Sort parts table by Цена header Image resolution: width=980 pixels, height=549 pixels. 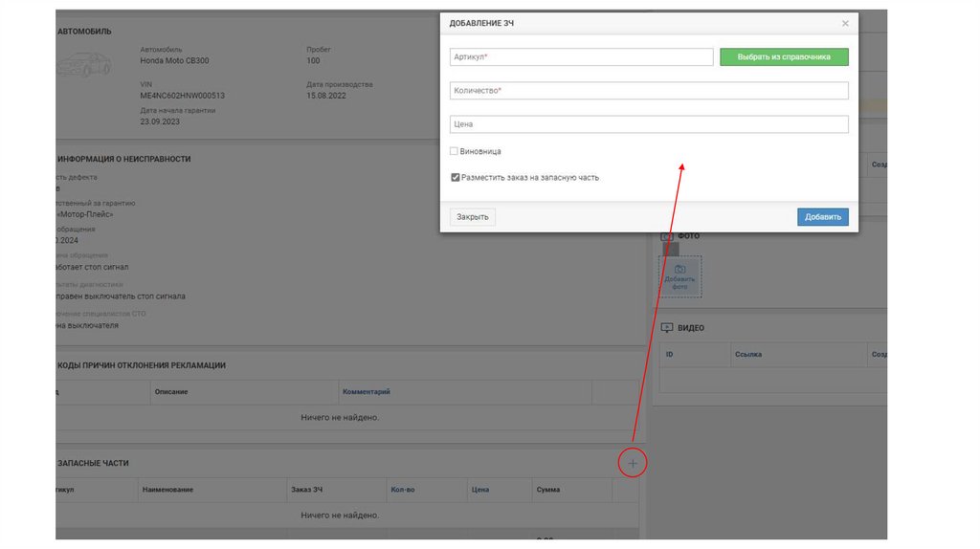pos(480,490)
